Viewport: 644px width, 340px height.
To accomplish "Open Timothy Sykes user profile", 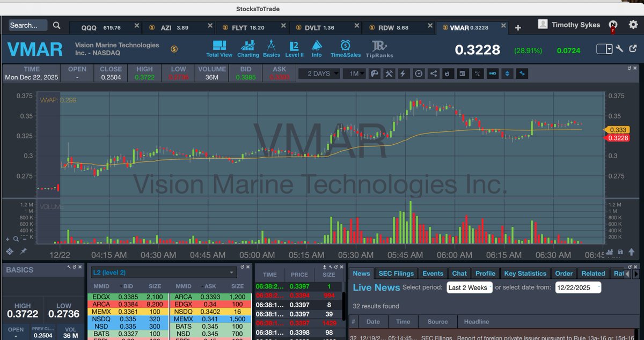I will tap(570, 25).
